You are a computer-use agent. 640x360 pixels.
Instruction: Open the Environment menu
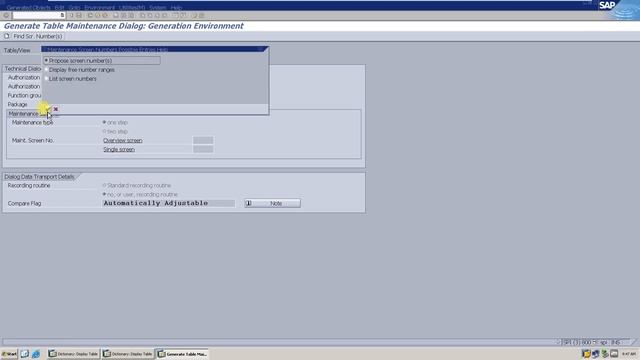point(100,8)
